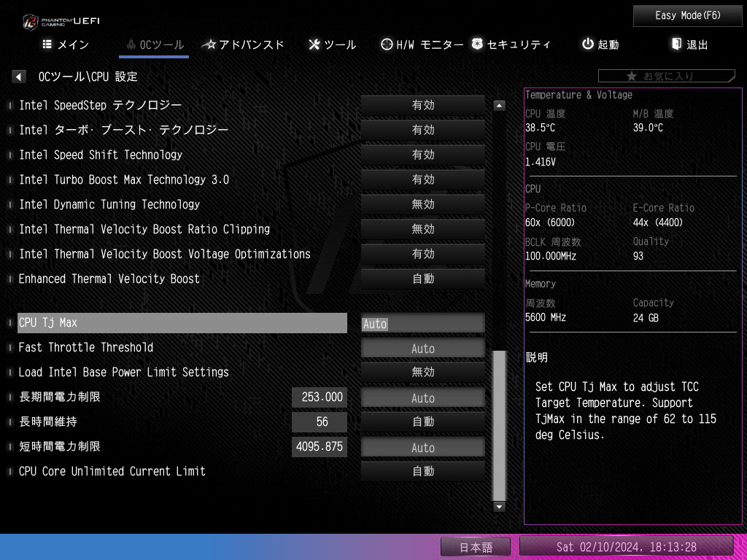Click the monitor icon of H/W モニター
This screenshot has width=747, height=560.
(x=387, y=44)
